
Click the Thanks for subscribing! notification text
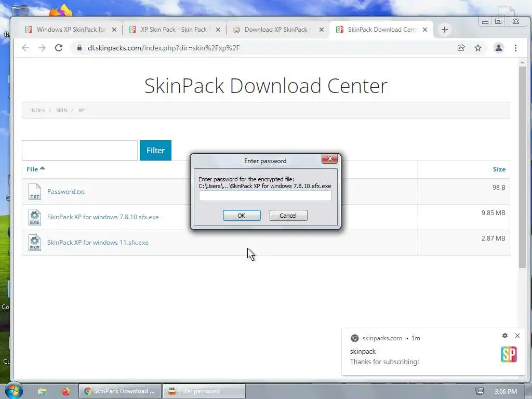384,362
